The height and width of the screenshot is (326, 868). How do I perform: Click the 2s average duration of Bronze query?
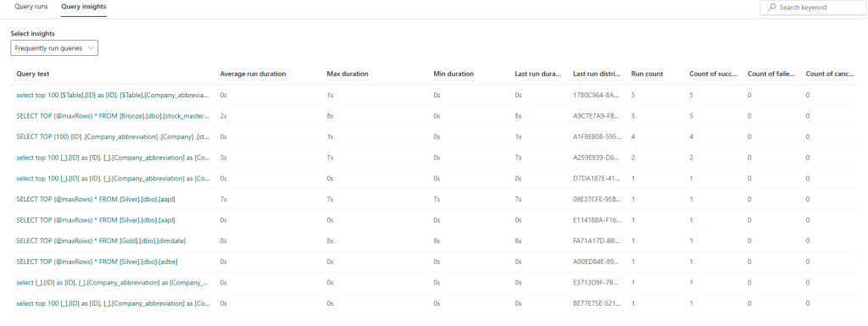[224, 116]
